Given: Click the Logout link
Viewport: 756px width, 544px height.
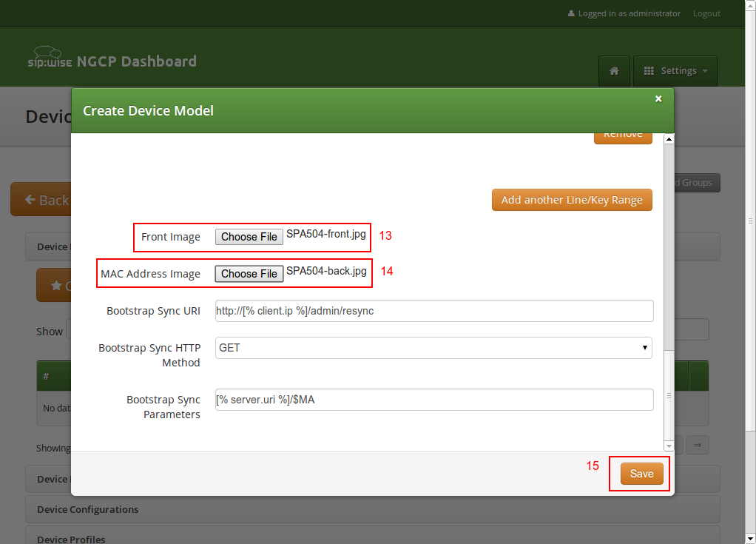Looking at the screenshot, I should coord(706,13).
